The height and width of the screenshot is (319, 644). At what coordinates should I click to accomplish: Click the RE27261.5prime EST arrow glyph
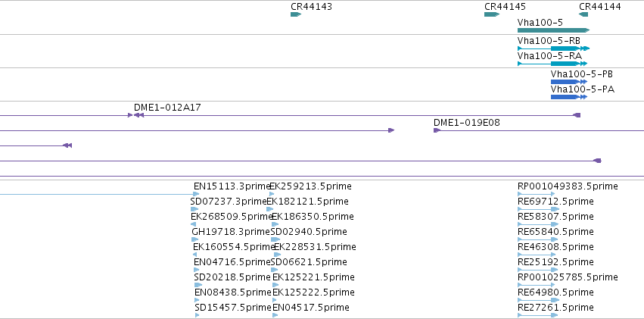[x=537, y=315]
